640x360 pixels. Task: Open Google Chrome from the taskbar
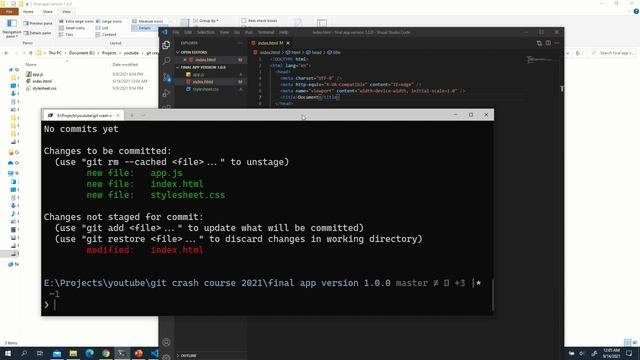click(x=106, y=353)
